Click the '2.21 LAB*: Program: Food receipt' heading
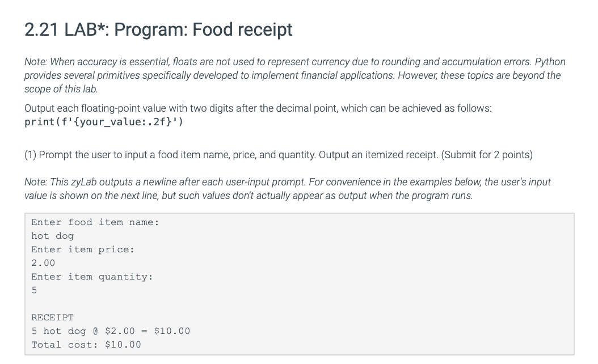 pyautogui.click(x=158, y=29)
